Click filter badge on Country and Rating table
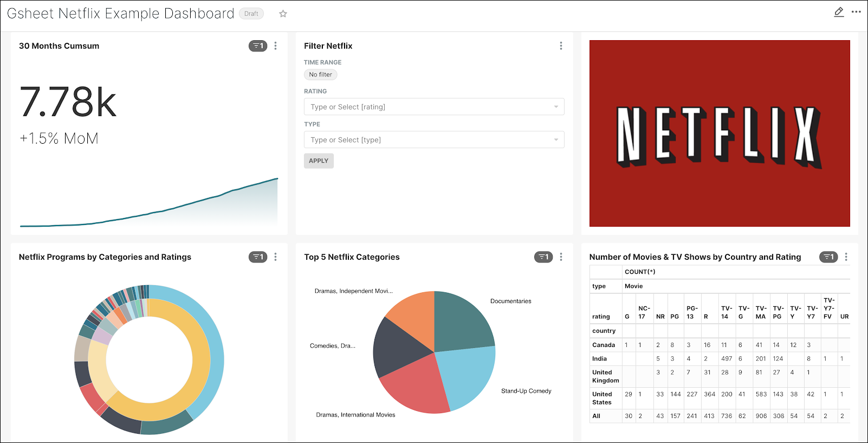 [828, 257]
